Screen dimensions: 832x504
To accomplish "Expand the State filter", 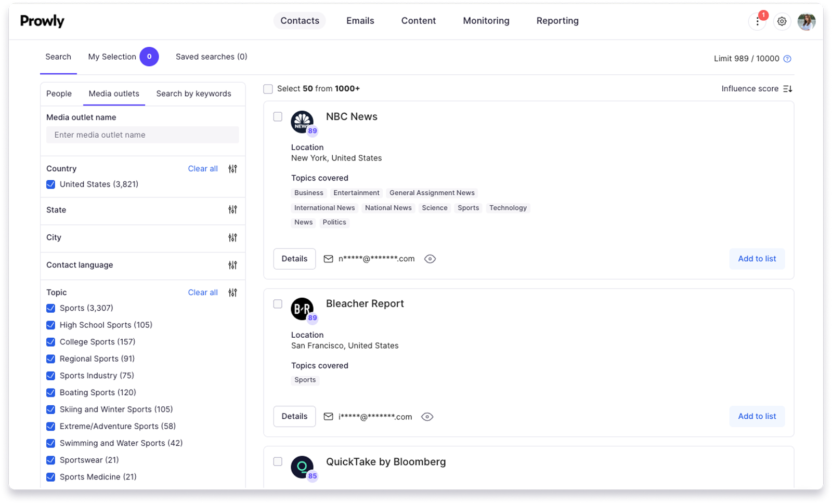I will pos(232,210).
